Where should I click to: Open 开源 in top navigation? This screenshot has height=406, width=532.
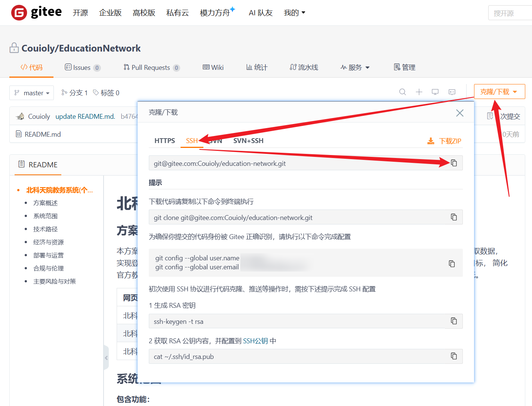pos(80,13)
